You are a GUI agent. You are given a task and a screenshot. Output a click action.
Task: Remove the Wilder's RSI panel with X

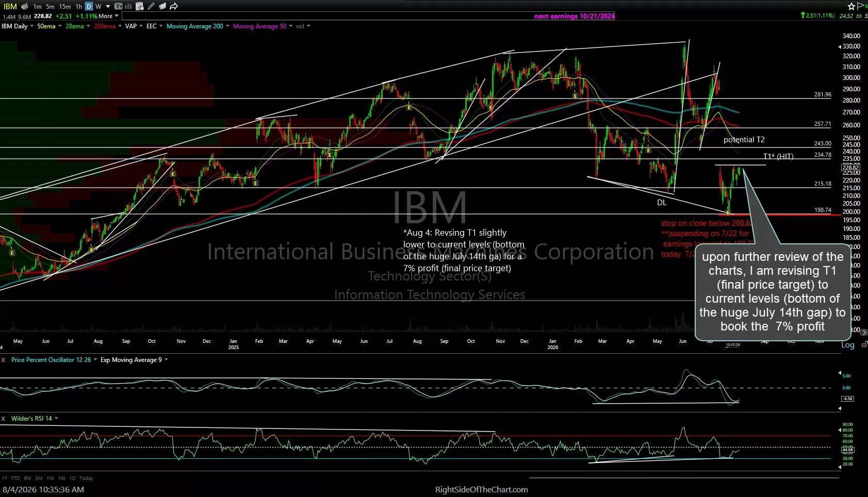3,418
